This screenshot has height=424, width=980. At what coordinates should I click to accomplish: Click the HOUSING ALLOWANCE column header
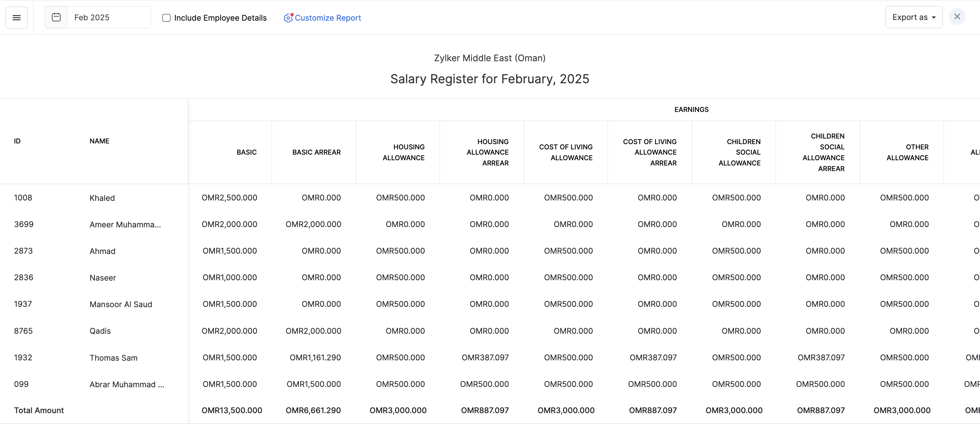pos(403,152)
